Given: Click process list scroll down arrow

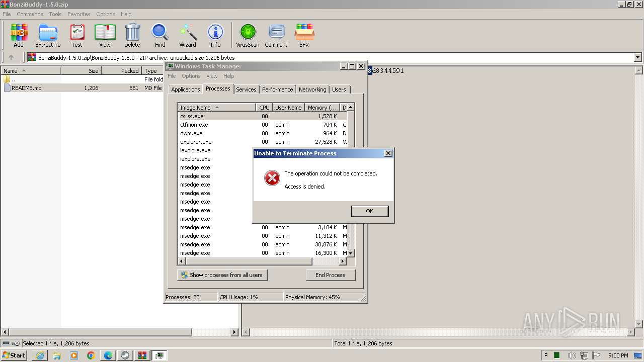Looking at the screenshot, I should 351,253.
